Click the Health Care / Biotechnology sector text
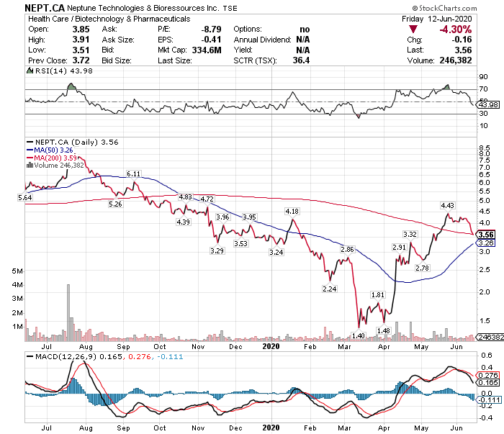This screenshot has width=504, height=434. point(109,19)
